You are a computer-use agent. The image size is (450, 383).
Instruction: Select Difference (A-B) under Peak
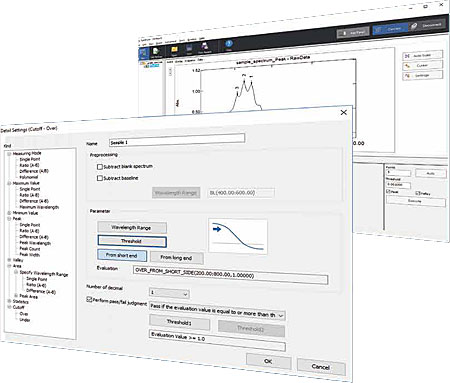[34, 237]
